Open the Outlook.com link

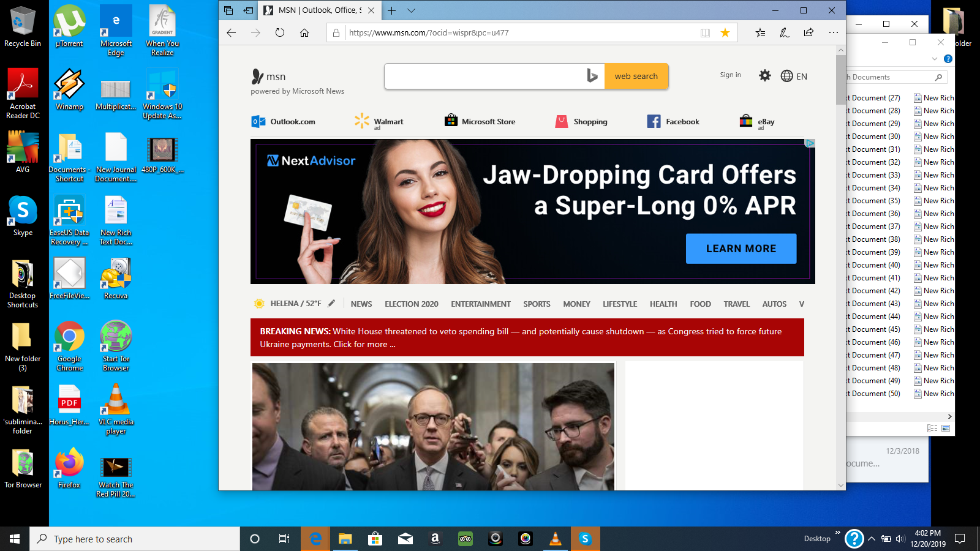284,121
